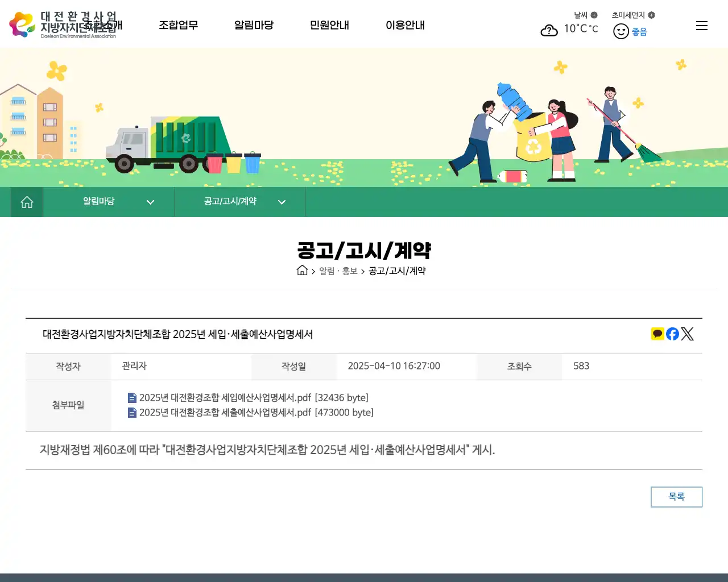Expand the 공고/고시/계약 dropdown chevron

pyautogui.click(x=281, y=202)
